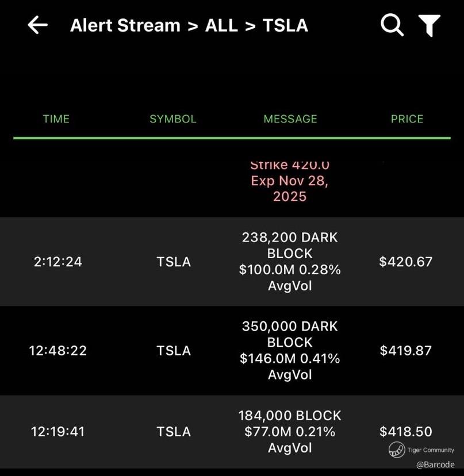Viewport: 464px width, 476px height.
Task: Open the 350,000 DARK BLOCK alert
Action: 290,351
